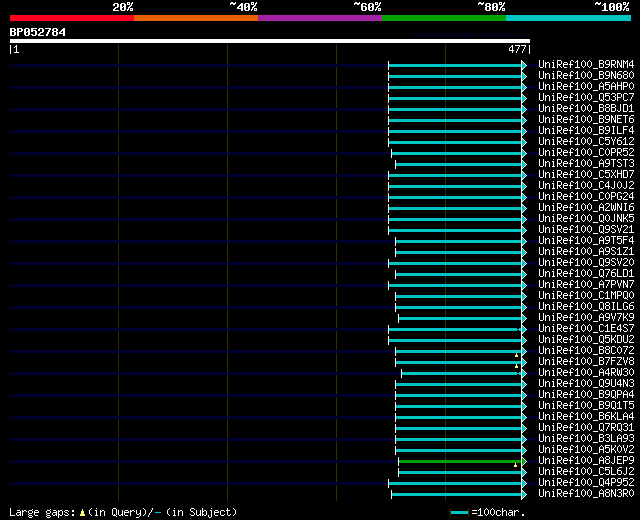Select the UniRef100_A7PVN7 entry

(586, 285)
